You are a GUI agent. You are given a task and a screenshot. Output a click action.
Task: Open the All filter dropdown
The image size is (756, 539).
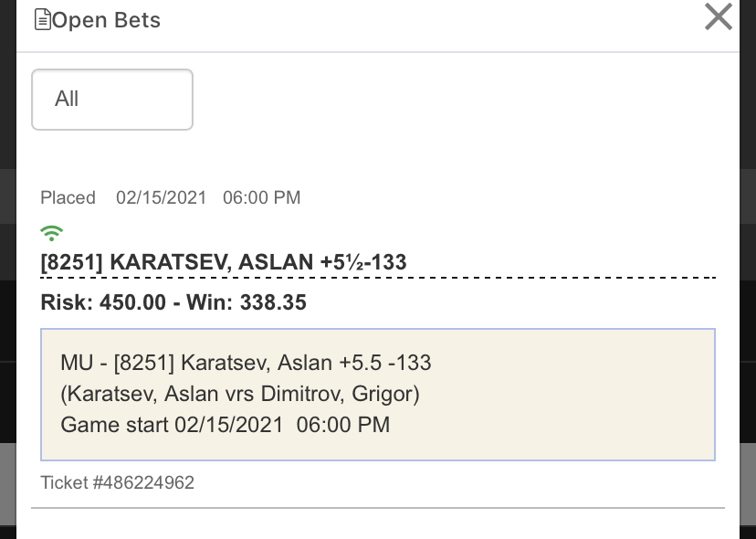[x=112, y=100]
